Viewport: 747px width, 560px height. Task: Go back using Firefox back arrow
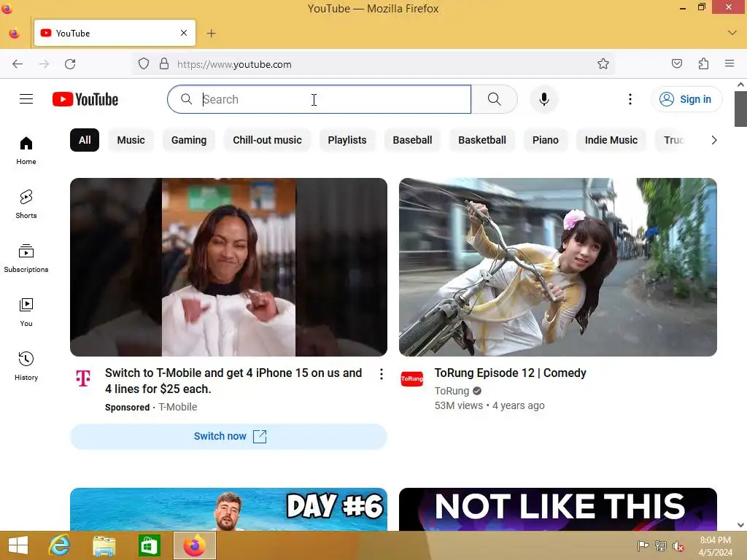pos(18,64)
